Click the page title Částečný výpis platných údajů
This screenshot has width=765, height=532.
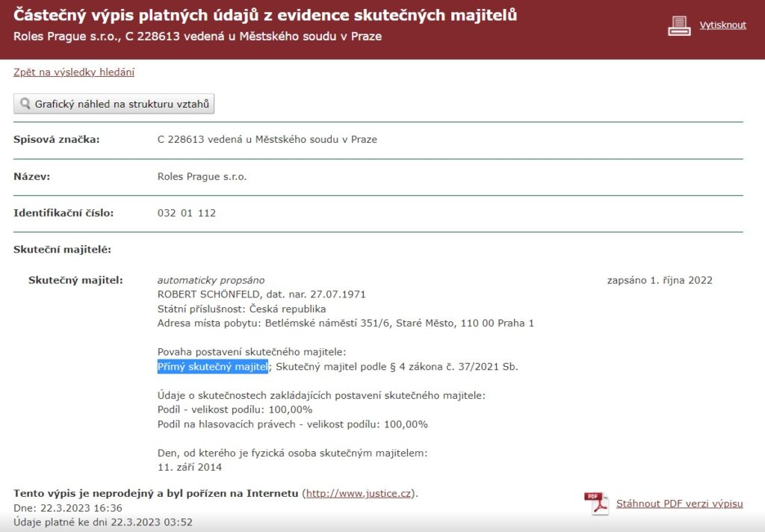265,15
